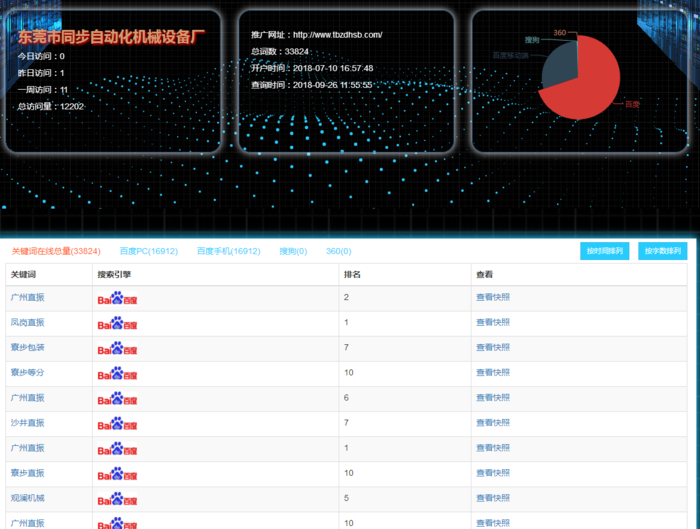
Task: Click the 昨日访问：1 text
Action: tap(41, 73)
